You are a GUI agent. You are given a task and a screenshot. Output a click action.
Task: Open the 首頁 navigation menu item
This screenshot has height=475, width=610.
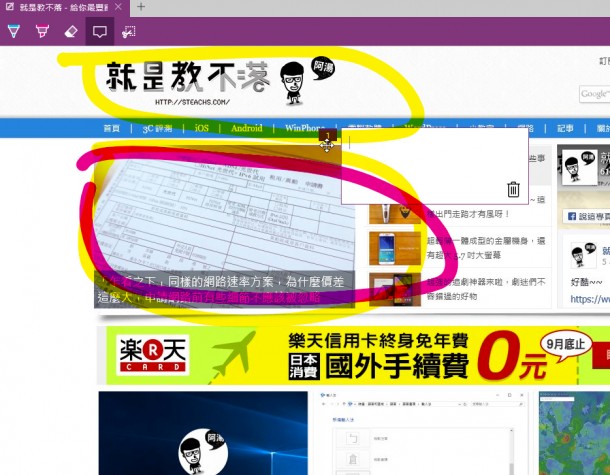click(x=112, y=128)
